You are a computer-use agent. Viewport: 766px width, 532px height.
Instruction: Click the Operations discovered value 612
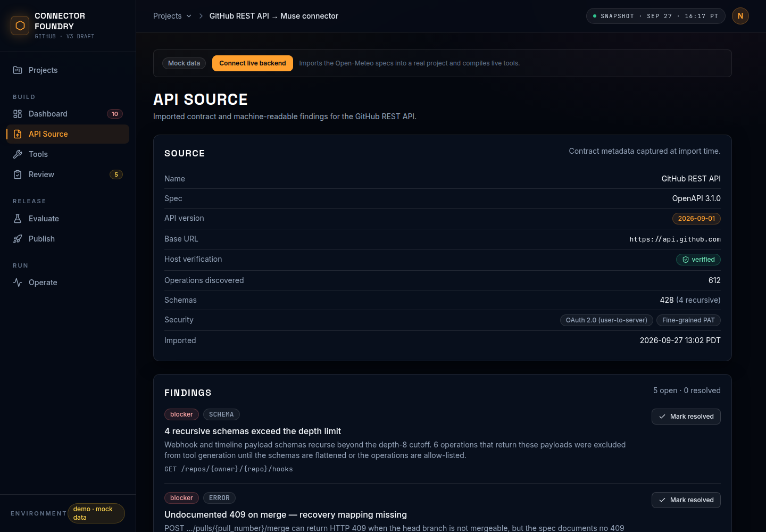[714, 280]
